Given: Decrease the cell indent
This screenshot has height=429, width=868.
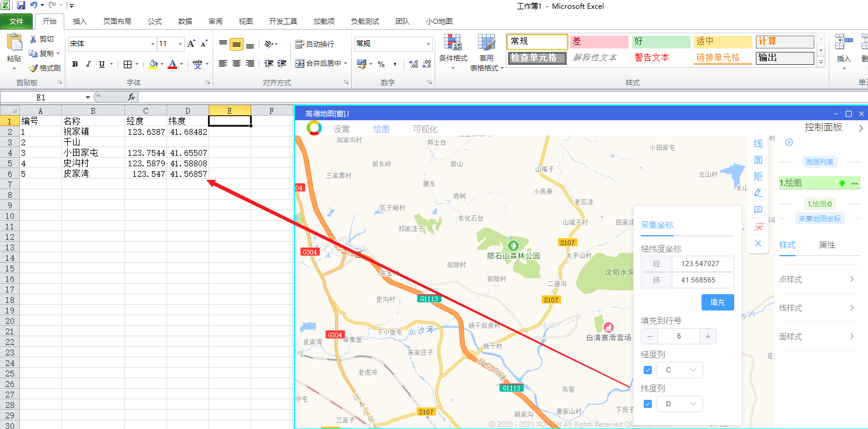Looking at the screenshot, I should point(269,64).
